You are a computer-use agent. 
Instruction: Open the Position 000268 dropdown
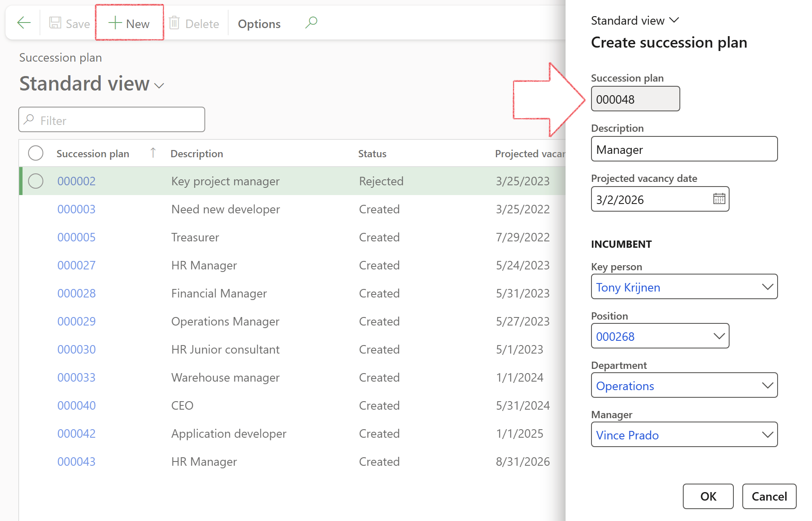pyautogui.click(x=719, y=336)
